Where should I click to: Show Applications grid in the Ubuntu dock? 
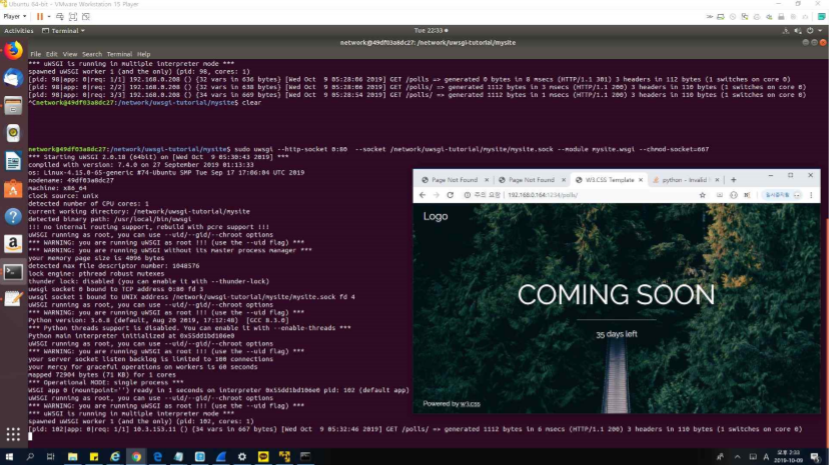tap(13, 435)
